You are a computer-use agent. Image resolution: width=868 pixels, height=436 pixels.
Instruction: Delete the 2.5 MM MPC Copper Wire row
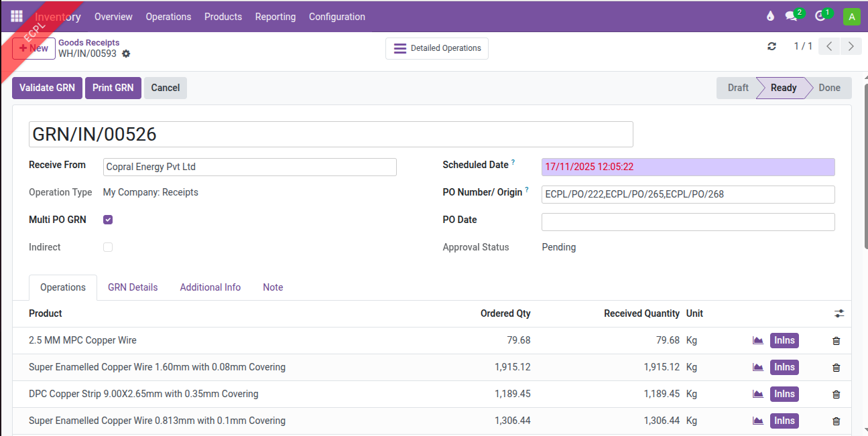[x=836, y=341]
